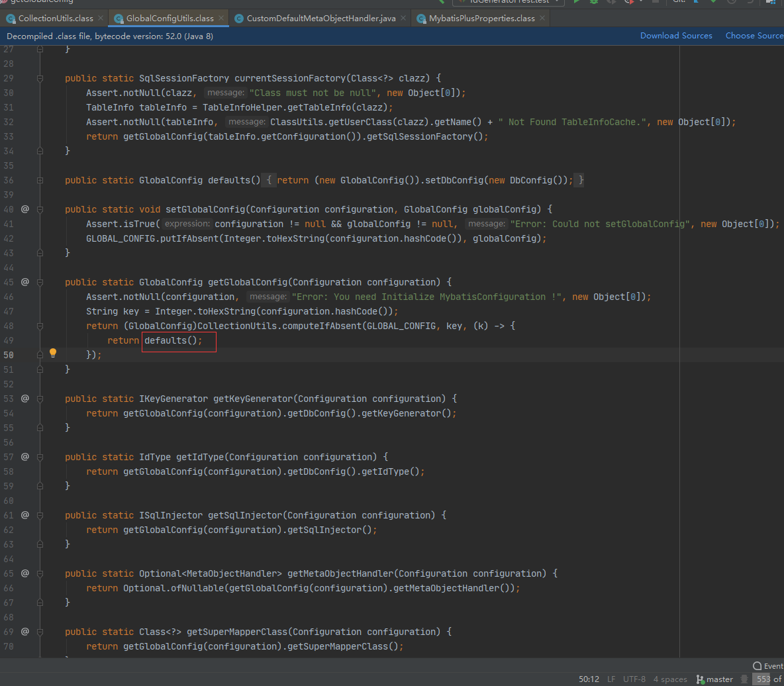Click the 50:12 cursor position indicator
This screenshot has height=686, width=784.
pyautogui.click(x=589, y=679)
